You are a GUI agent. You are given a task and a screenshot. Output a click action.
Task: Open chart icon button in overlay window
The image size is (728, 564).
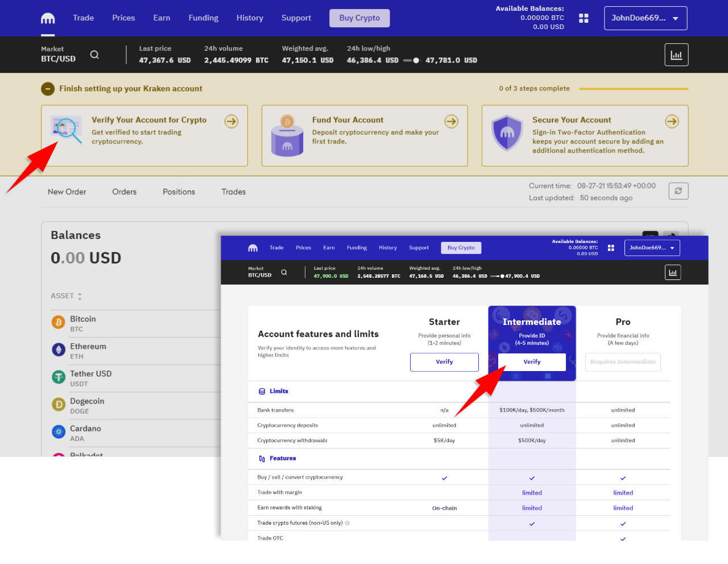tap(673, 273)
